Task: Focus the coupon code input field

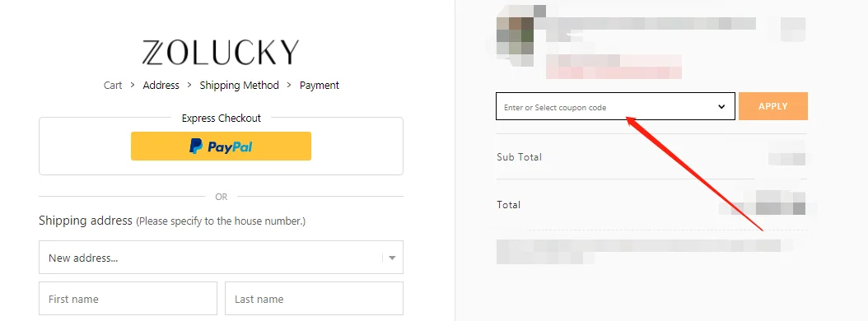Action: coord(606,106)
